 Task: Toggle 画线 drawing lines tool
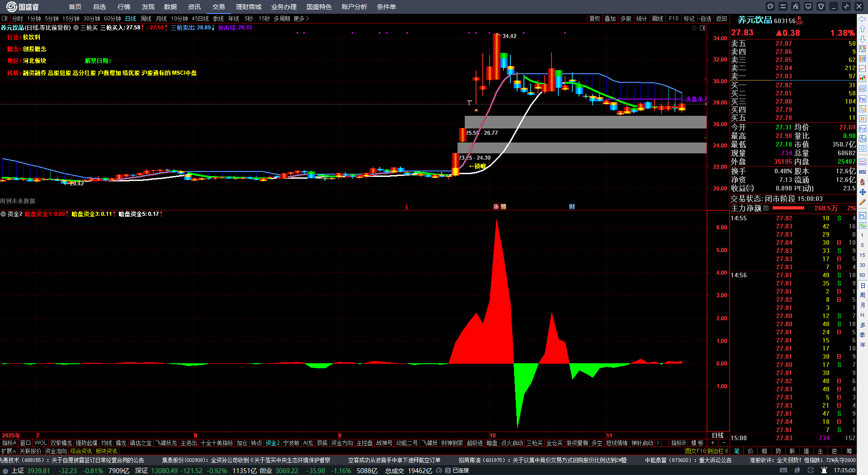pos(658,19)
